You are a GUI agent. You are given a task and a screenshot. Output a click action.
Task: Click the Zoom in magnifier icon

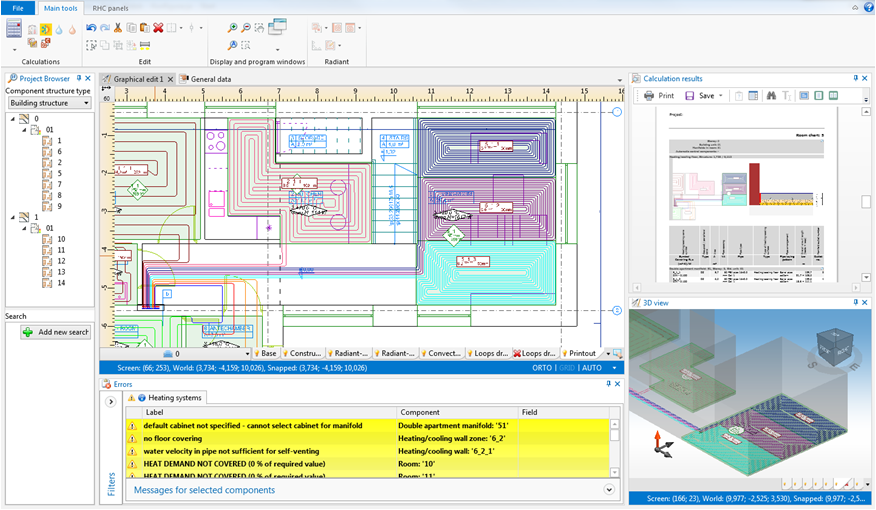click(x=233, y=28)
